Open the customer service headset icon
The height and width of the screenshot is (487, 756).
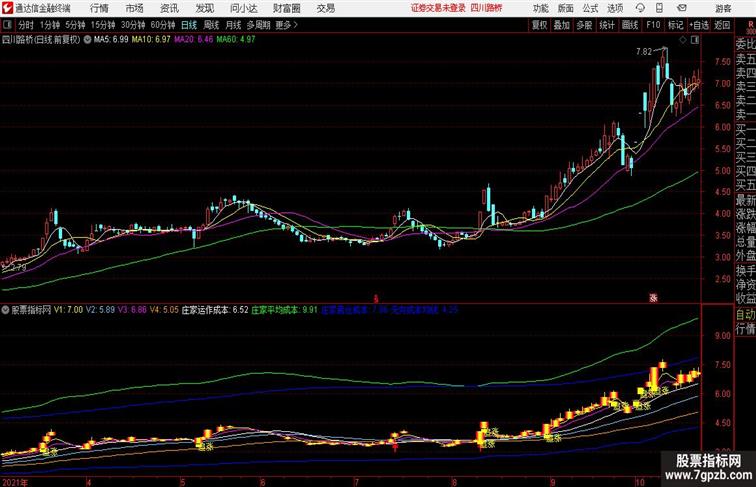click(640, 8)
